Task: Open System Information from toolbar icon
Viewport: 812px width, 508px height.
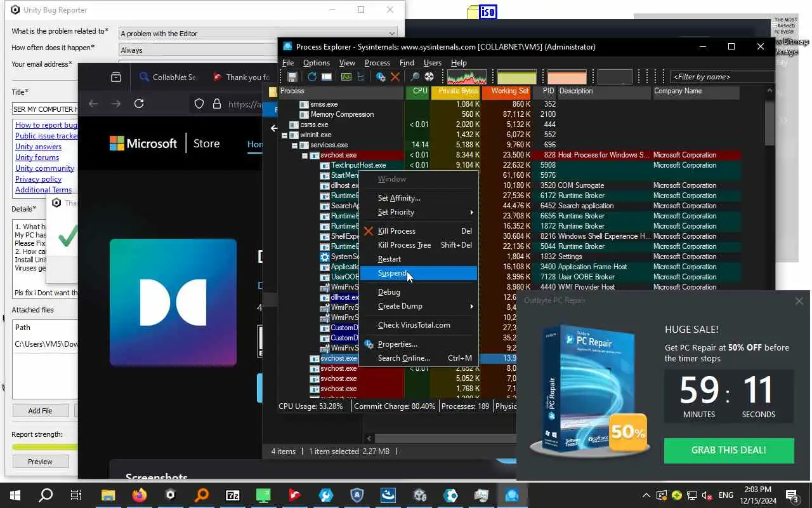Action: [x=346, y=77]
